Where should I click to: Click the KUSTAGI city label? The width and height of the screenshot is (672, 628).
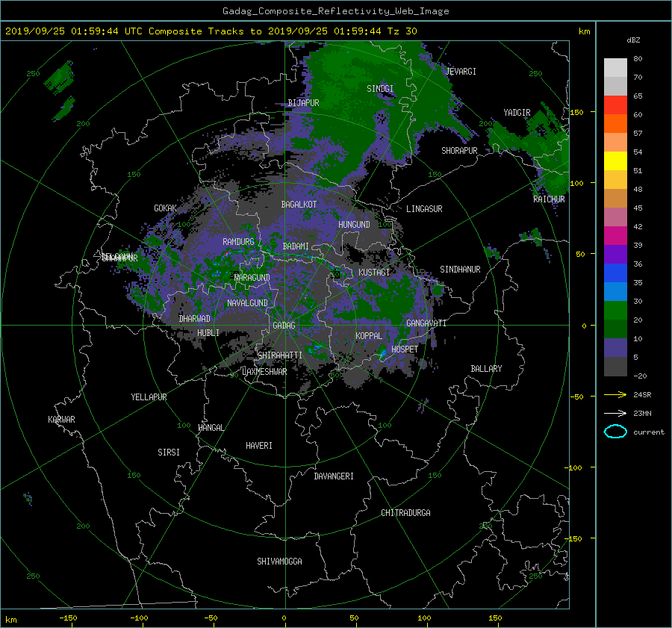pyautogui.click(x=374, y=273)
